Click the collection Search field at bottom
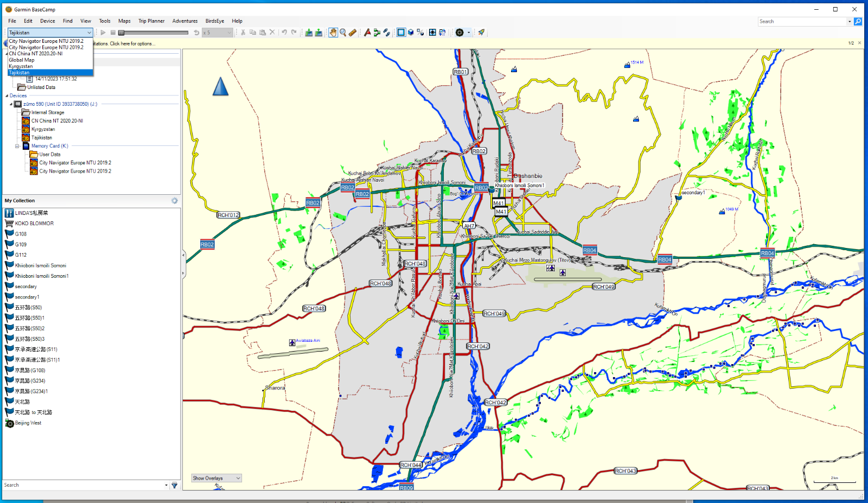This screenshot has width=868, height=503. coord(83,485)
